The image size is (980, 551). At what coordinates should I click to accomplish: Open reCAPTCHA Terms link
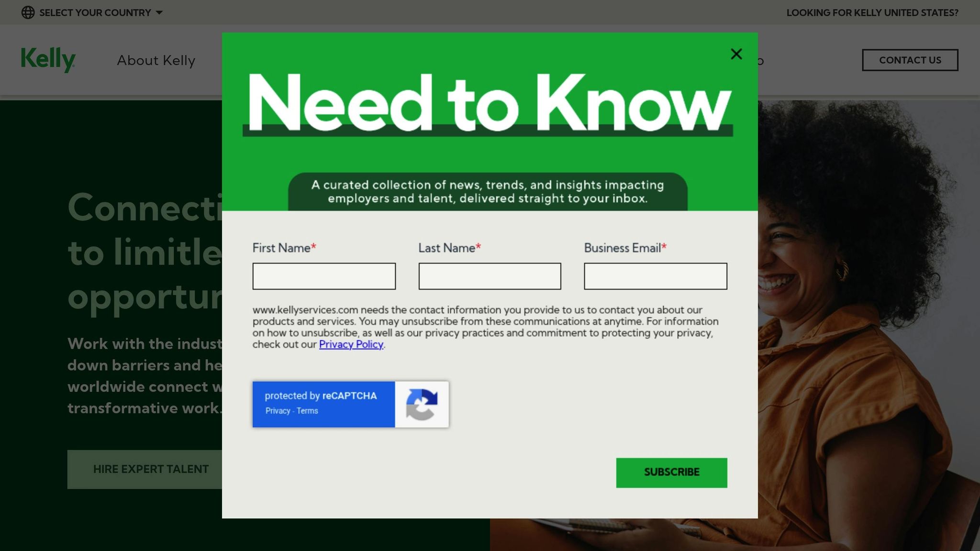pos(307,411)
